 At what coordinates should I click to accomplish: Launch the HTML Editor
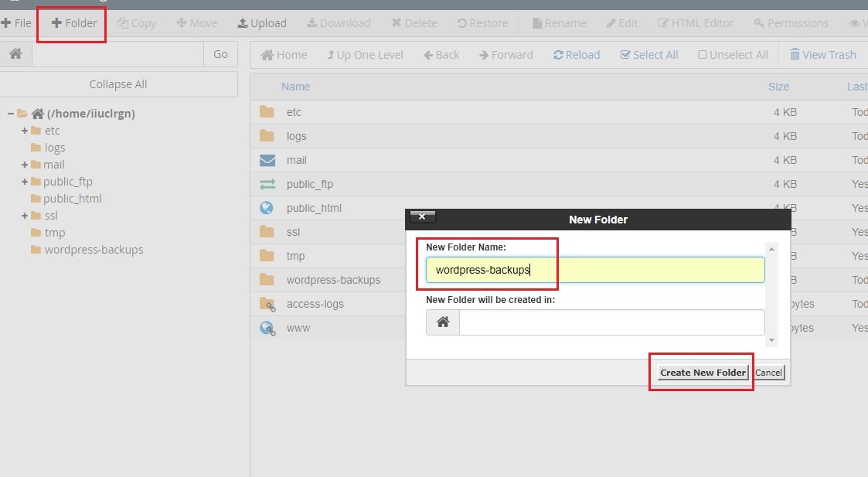(696, 22)
